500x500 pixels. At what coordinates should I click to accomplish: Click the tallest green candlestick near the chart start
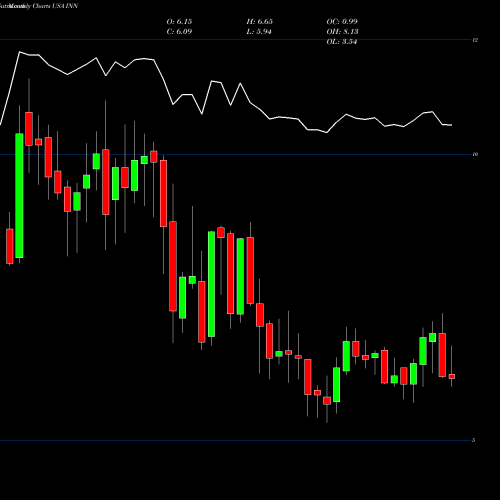[19, 196]
